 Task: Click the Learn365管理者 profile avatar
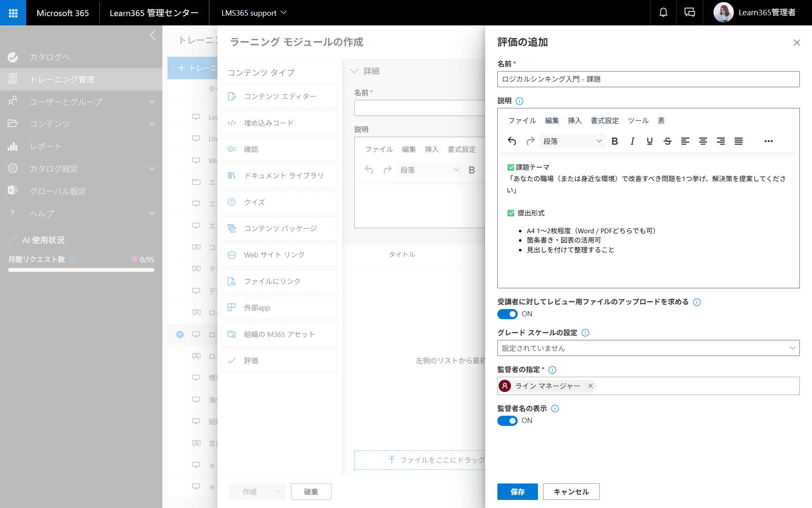723,13
